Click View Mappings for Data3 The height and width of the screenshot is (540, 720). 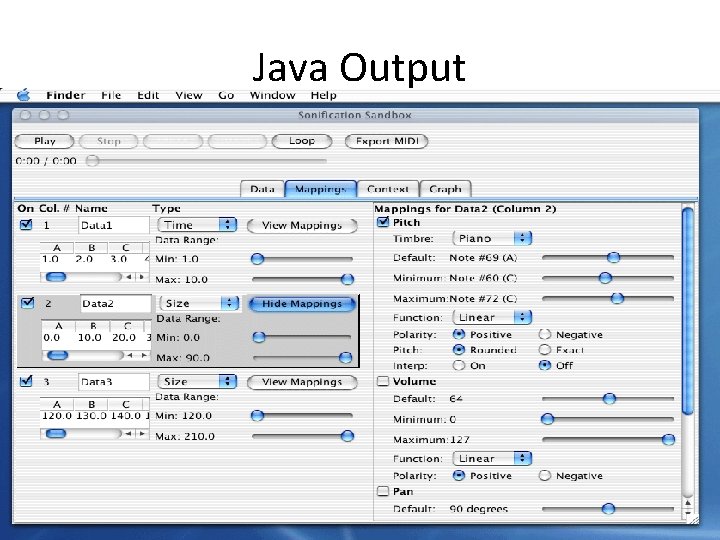click(x=302, y=382)
